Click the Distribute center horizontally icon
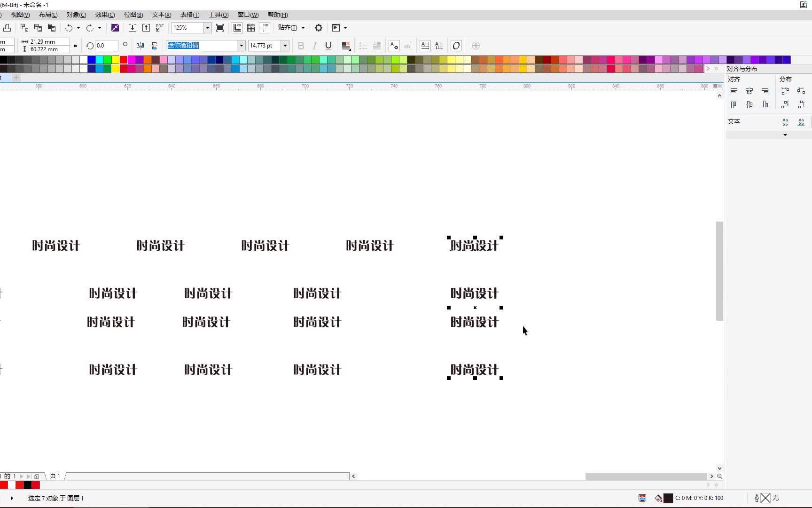This screenshot has height=508, width=812. pyautogui.click(x=801, y=91)
